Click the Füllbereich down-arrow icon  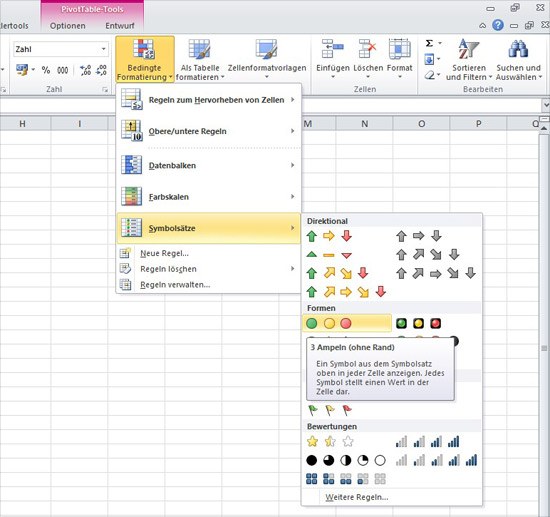[x=429, y=59]
